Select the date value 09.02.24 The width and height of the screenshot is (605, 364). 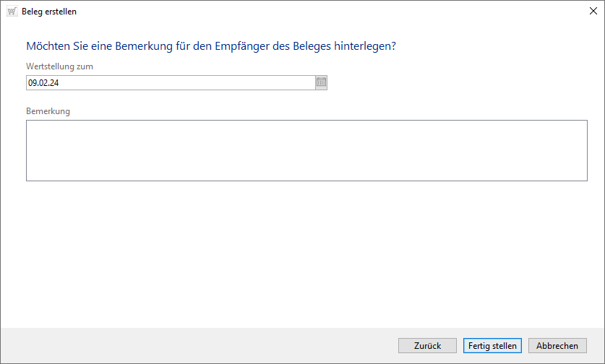43,83
